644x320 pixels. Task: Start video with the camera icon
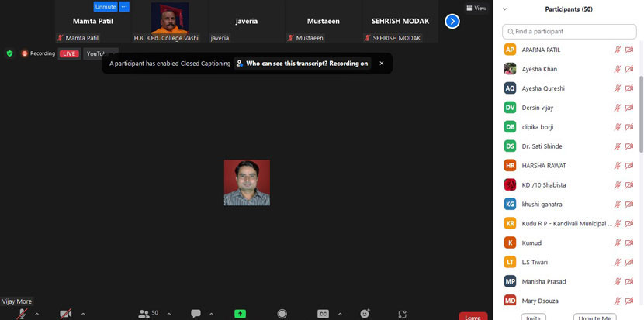click(67, 313)
